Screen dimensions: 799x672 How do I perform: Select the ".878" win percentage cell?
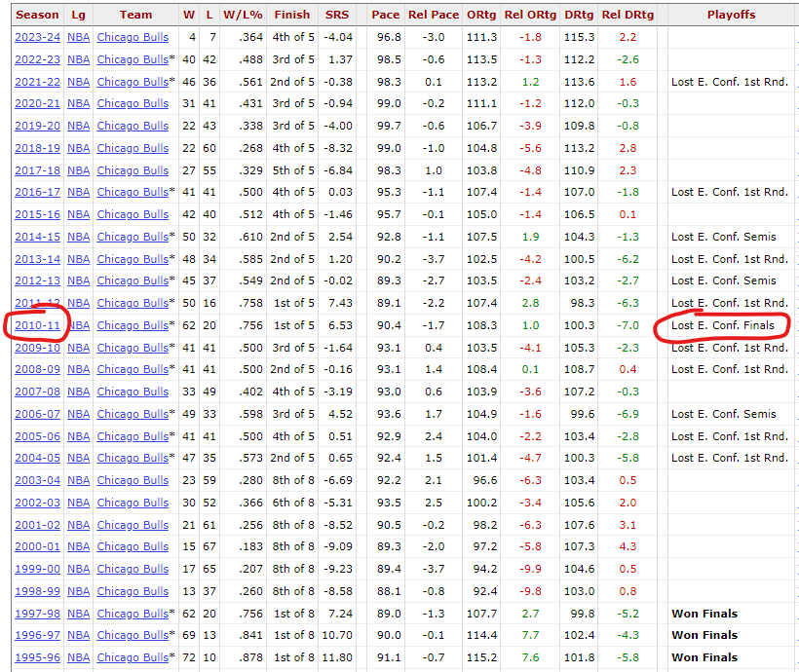[251, 657]
